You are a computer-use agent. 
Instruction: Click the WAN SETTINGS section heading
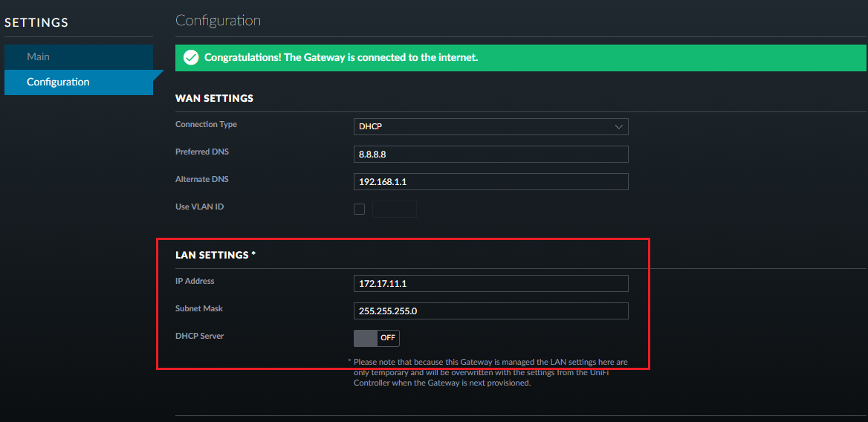214,98
